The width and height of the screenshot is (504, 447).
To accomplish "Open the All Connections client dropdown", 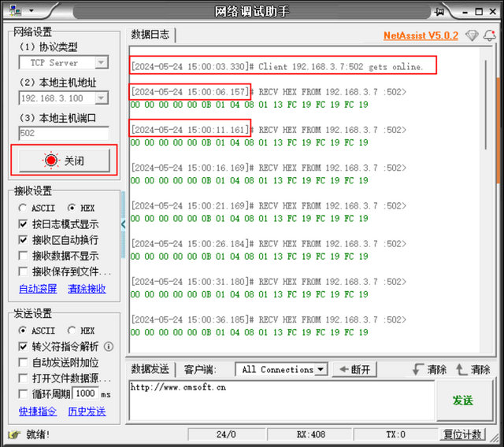I will pos(321,369).
